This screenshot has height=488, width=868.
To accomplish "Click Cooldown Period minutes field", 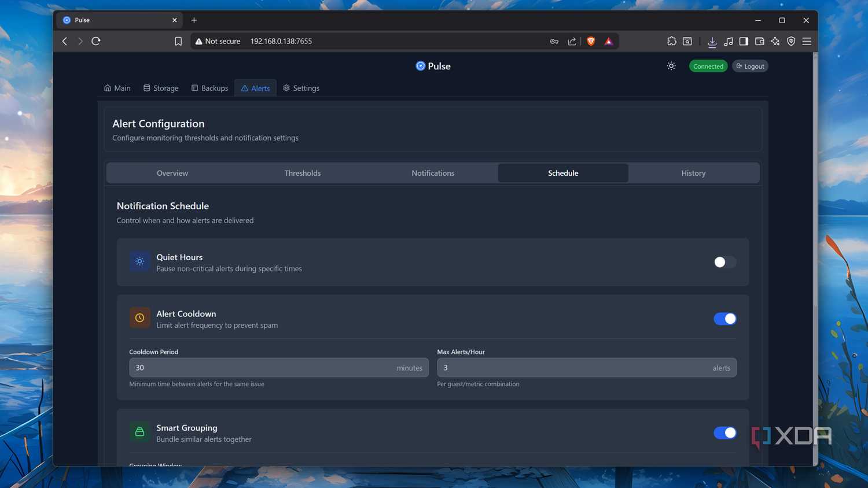I will coord(279,368).
